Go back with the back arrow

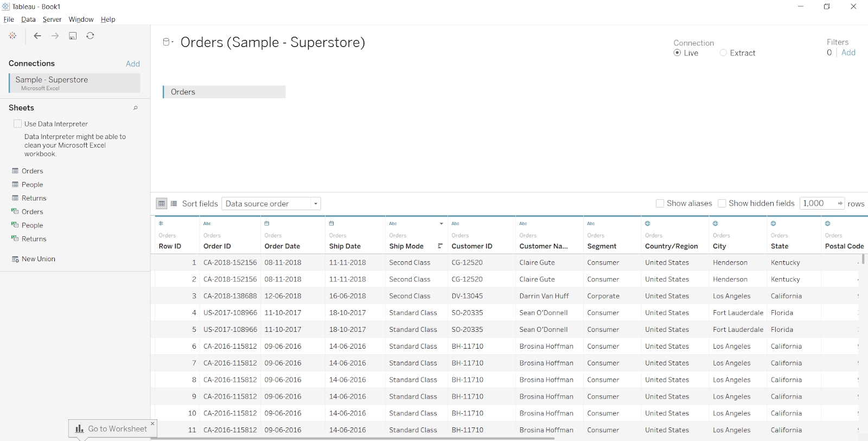pos(37,36)
